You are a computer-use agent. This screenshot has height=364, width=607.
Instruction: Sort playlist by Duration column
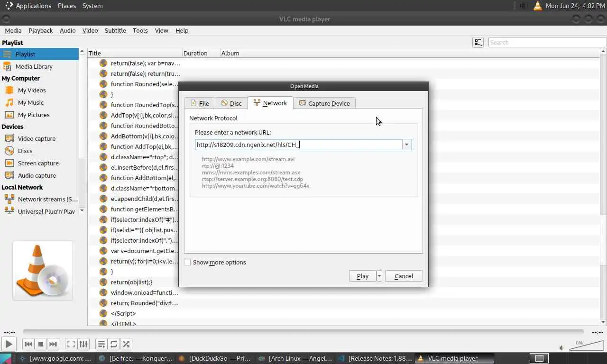click(x=202, y=53)
